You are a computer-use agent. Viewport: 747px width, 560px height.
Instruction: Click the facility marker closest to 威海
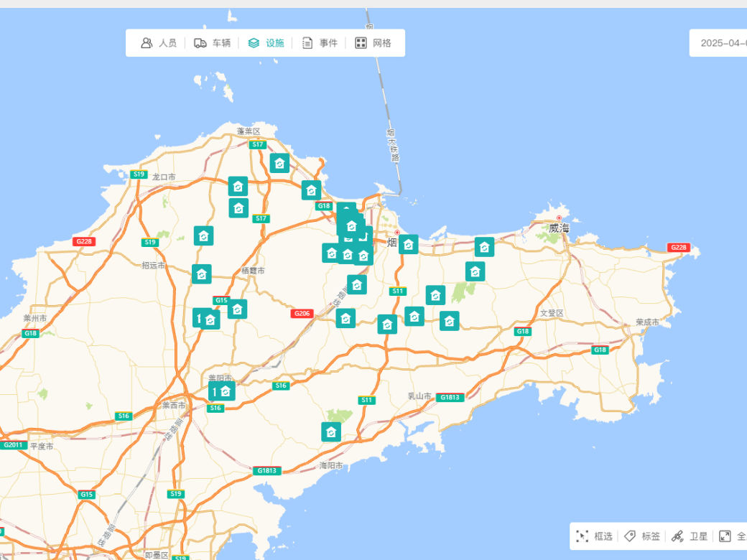click(484, 247)
